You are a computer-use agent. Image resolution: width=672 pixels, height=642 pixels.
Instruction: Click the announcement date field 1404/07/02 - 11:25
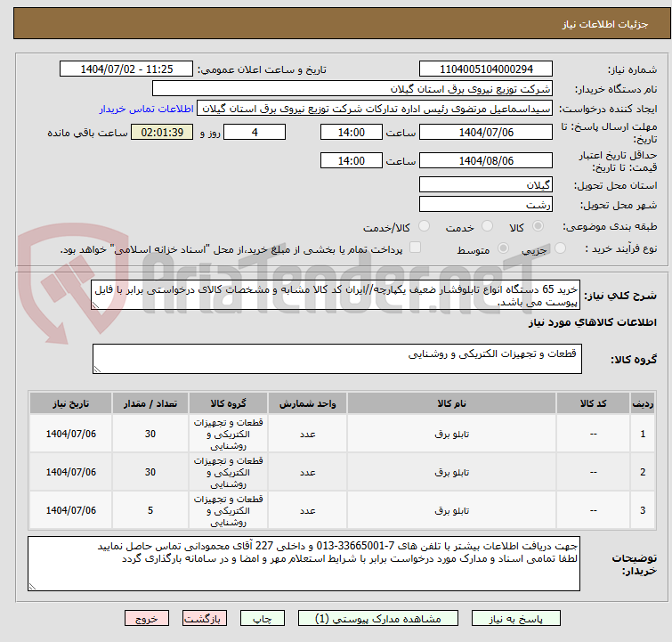click(x=126, y=69)
